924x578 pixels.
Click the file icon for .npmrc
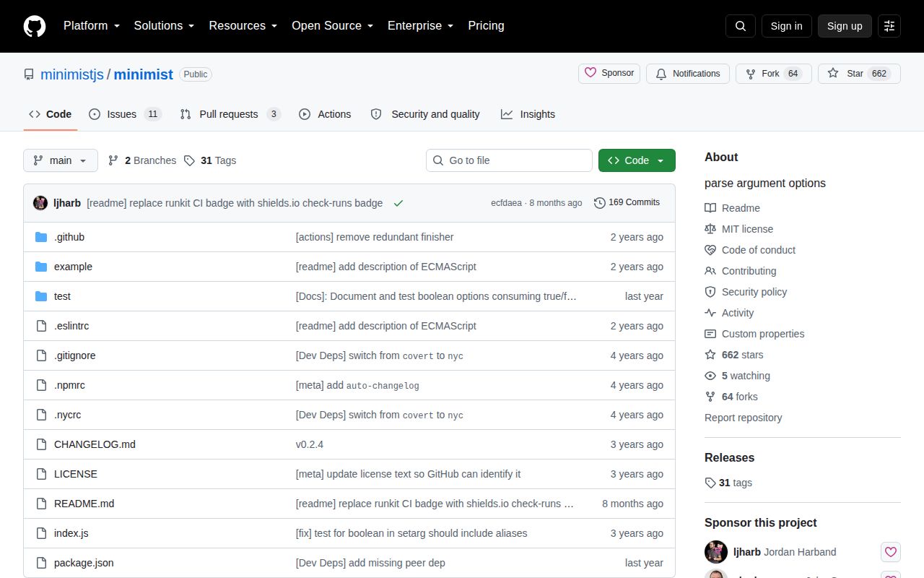(41, 385)
